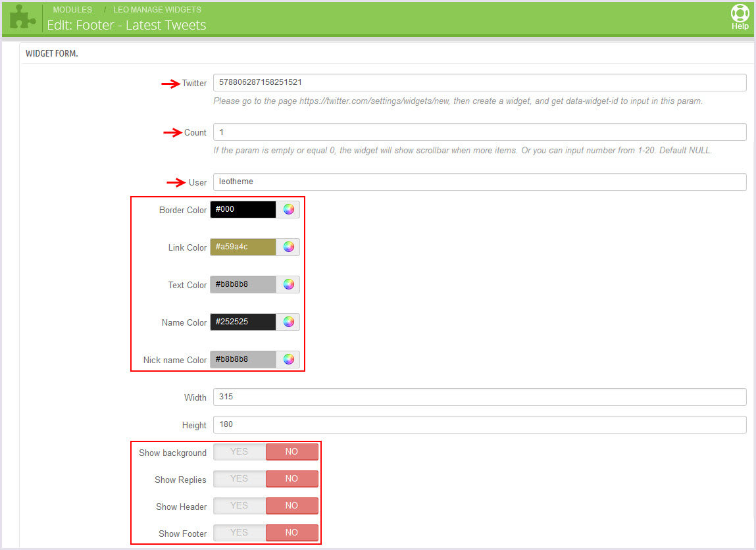This screenshot has height=550, width=756.
Task: Go to Modules breadcrumb
Action: pyautogui.click(x=72, y=10)
